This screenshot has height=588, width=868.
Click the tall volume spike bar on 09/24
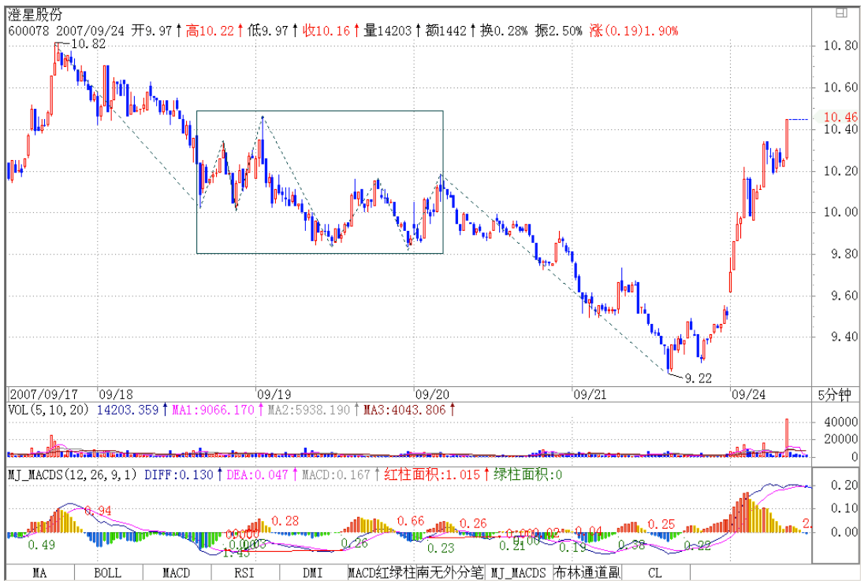[x=787, y=437]
